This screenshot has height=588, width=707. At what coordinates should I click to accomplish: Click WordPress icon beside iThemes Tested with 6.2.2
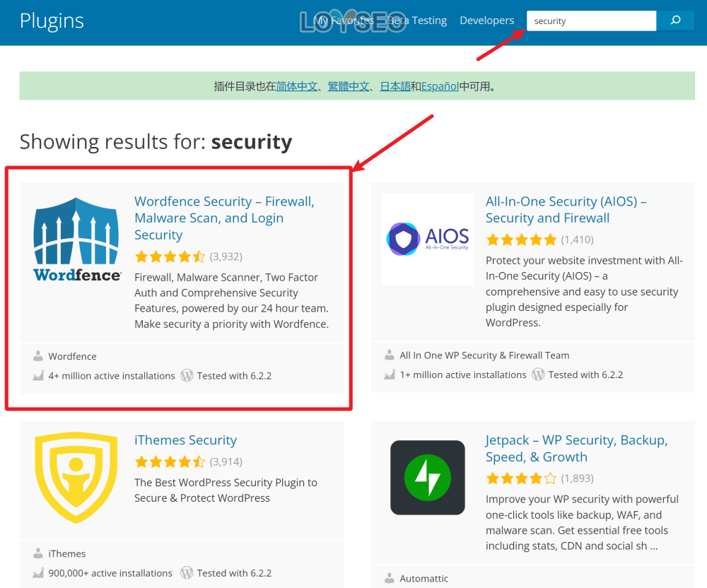[187, 572]
